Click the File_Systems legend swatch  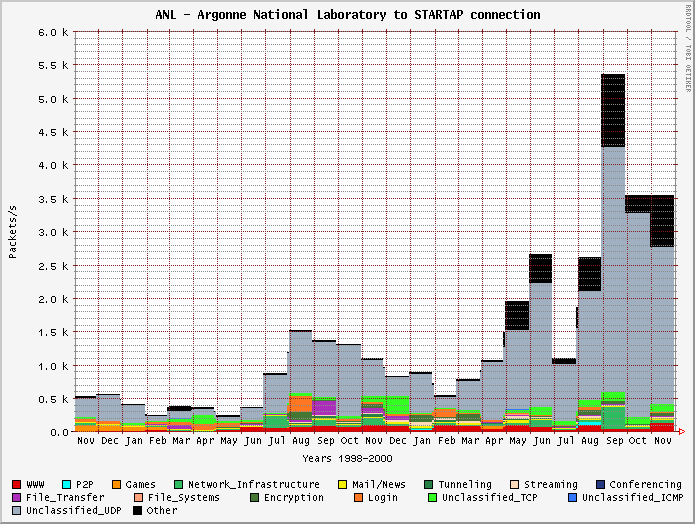[x=138, y=497]
